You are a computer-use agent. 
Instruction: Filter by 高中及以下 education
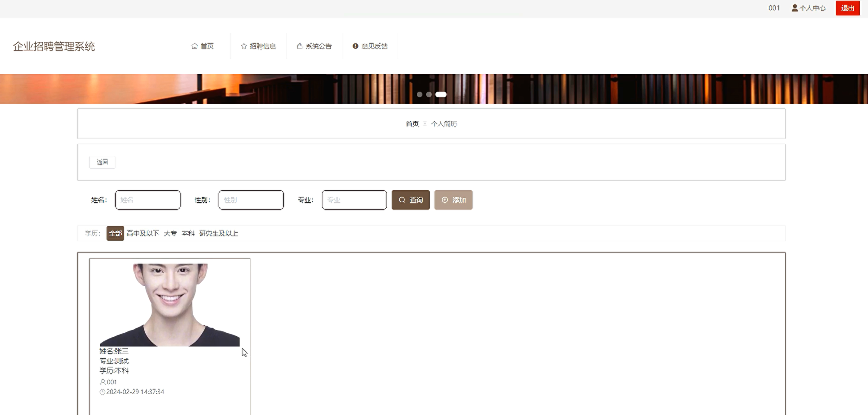tap(143, 233)
